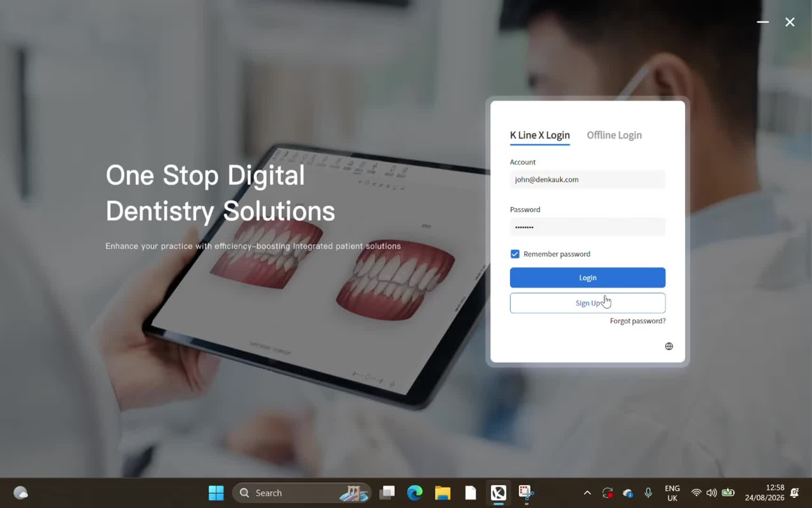The image size is (812, 508).
Task: Open the notification bell in the tray
Action: (795, 493)
